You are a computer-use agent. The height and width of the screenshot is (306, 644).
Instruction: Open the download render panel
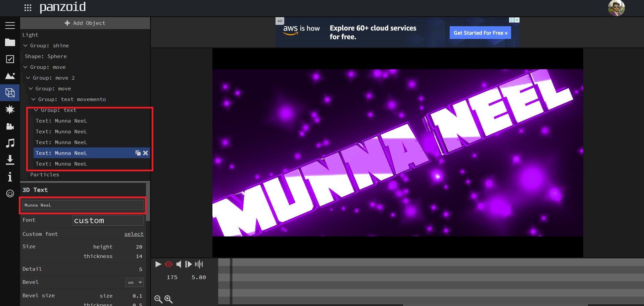(x=10, y=160)
